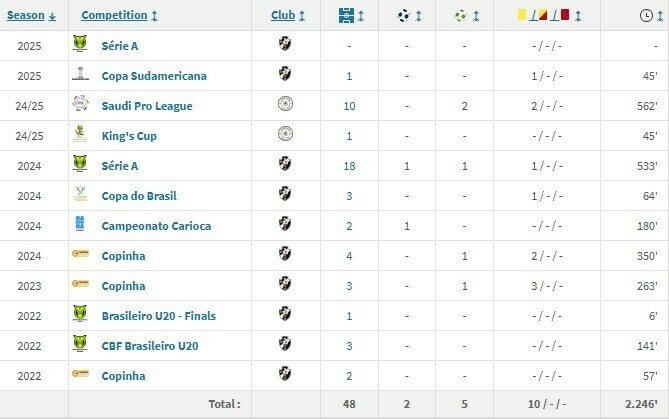Open the CBF Brasileiro U20 link
The height and width of the screenshot is (419, 669).
150,345
